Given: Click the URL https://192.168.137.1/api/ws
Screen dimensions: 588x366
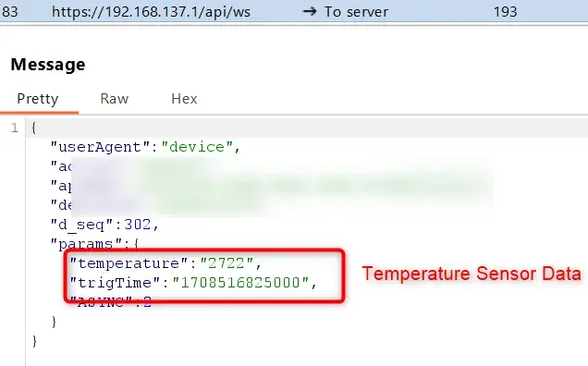Looking at the screenshot, I should (x=151, y=12).
